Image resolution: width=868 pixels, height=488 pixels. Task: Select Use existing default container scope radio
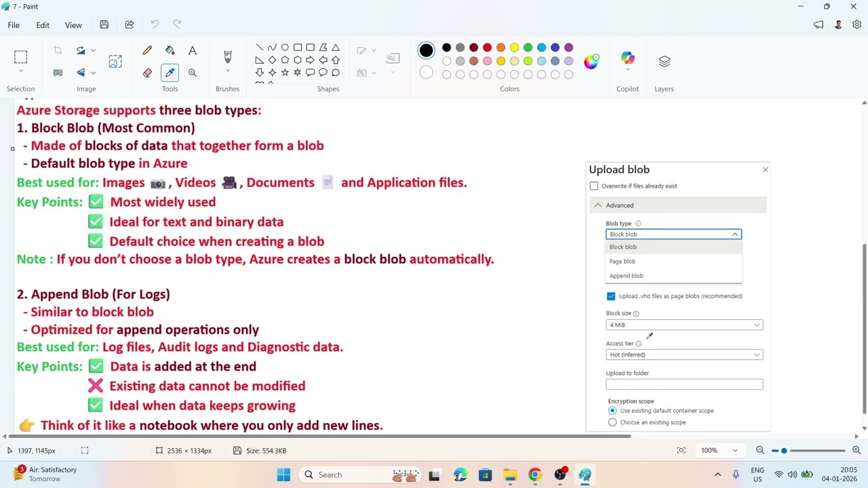click(x=612, y=411)
